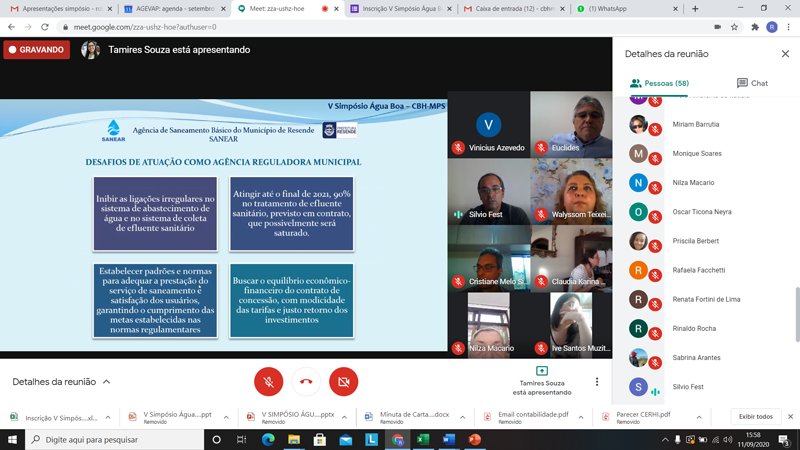Open dropdown arrow beside Email contabilidade.pdf download
Viewport: 800px width, 450px height.
point(580,416)
